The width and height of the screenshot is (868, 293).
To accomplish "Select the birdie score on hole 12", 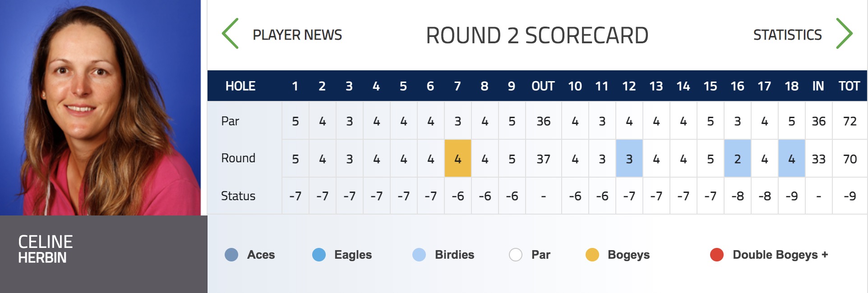I will pyautogui.click(x=629, y=158).
